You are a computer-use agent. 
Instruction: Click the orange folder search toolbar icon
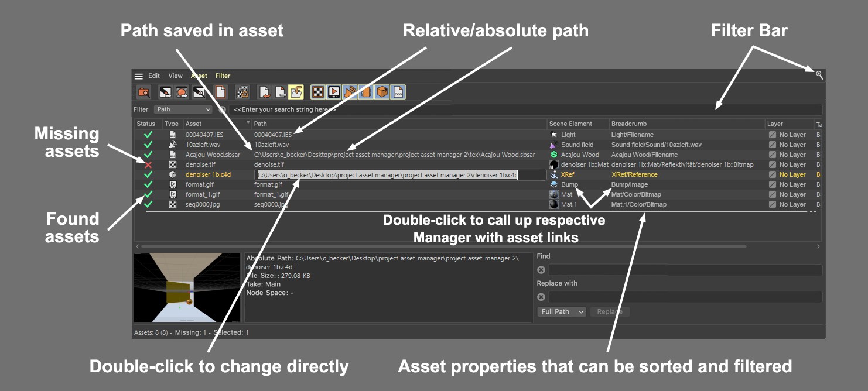point(143,92)
